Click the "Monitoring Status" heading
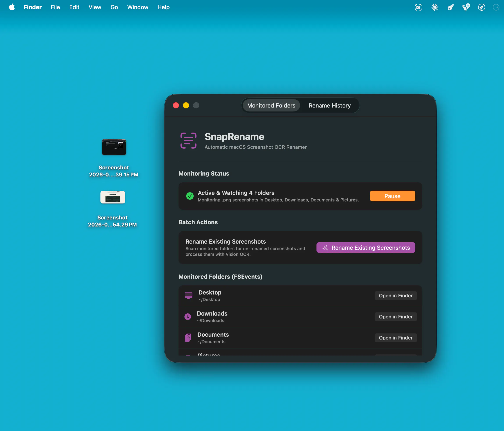 (204, 174)
